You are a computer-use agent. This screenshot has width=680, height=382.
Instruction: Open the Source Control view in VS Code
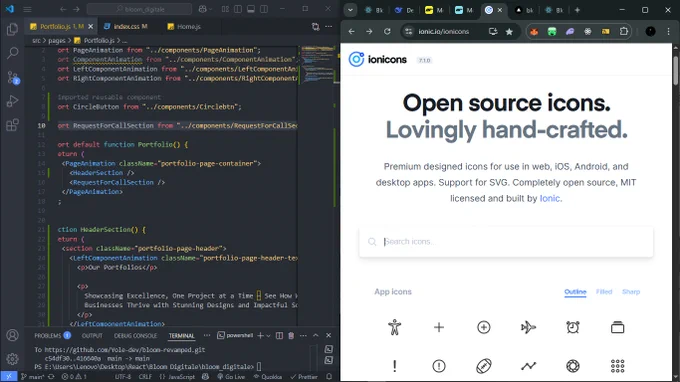13,78
